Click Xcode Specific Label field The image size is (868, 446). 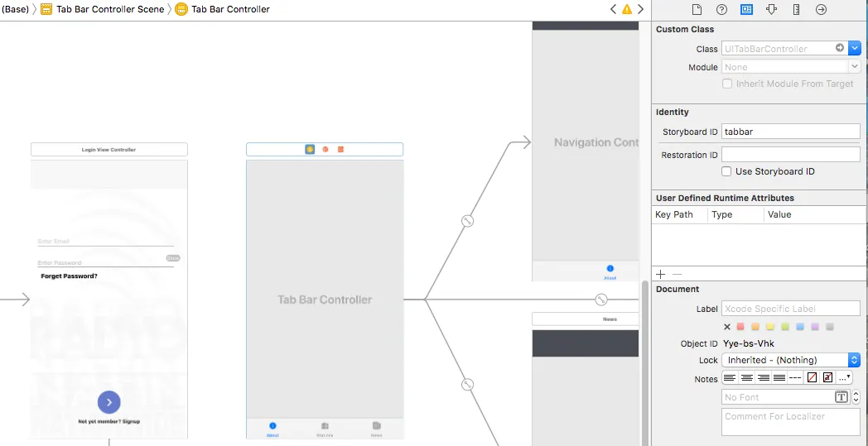tap(791, 309)
